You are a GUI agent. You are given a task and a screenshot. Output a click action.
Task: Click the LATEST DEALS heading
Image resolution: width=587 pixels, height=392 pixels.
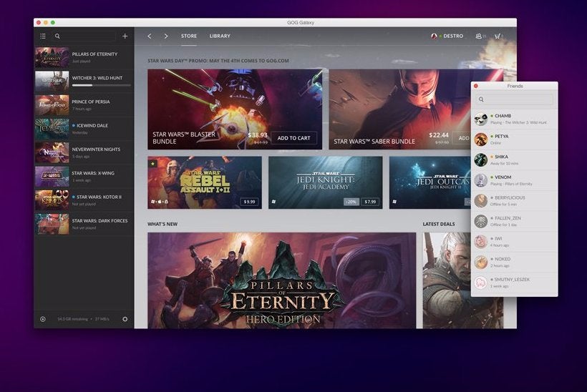pos(439,224)
